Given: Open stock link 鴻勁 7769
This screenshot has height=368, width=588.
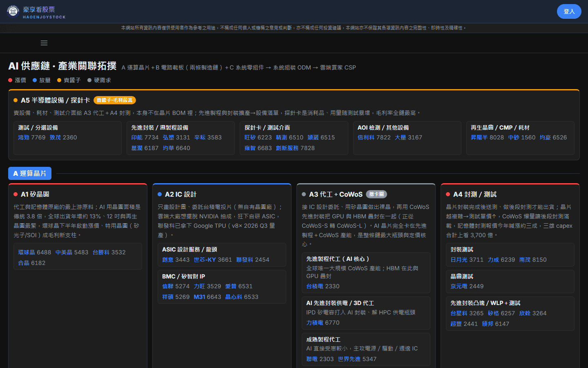Looking at the screenshot, I should [32, 137].
